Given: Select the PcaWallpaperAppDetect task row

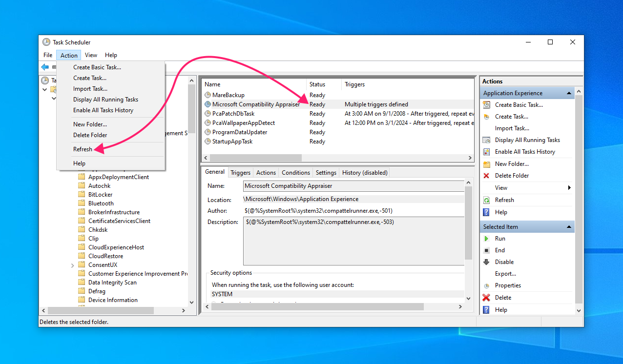Looking at the screenshot, I should tap(338, 123).
